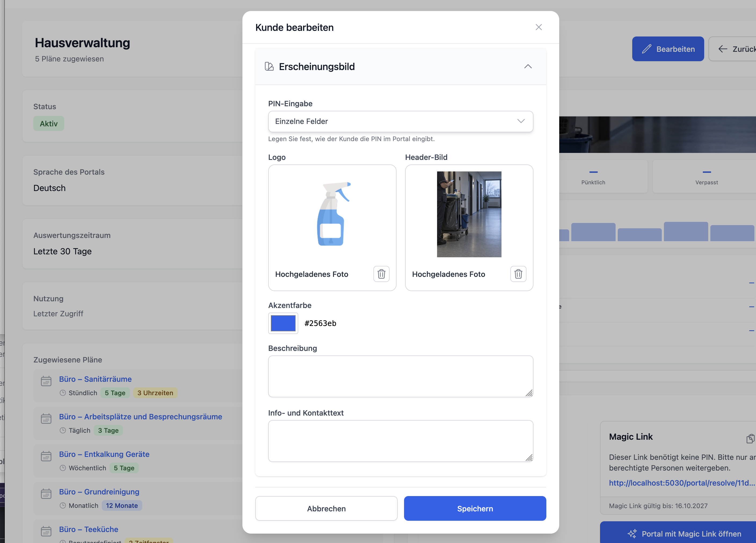Click the Erscheinungsbild palette icon

click(269, 67)
